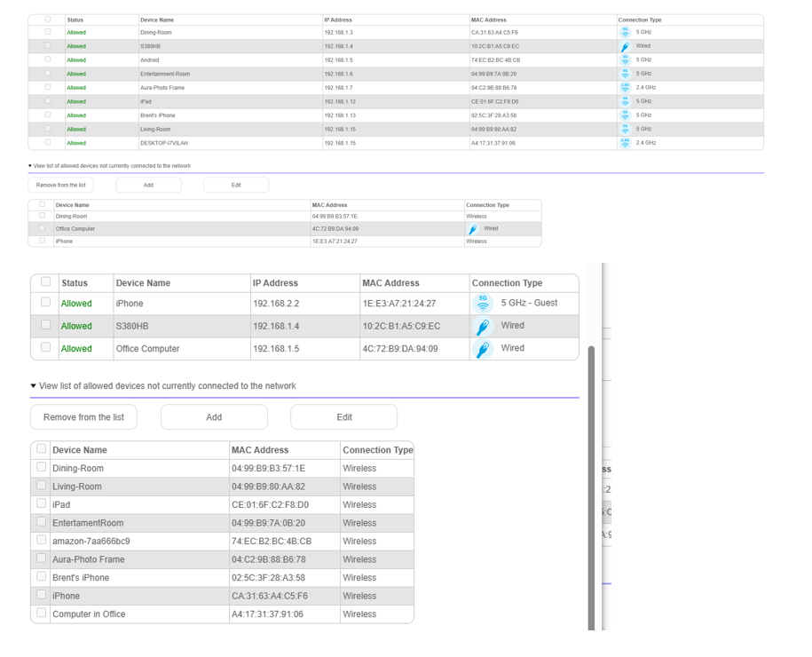Select checkbox for Living-Room in lower offline list
812x657 pixels.
click(x=41, y=486)
